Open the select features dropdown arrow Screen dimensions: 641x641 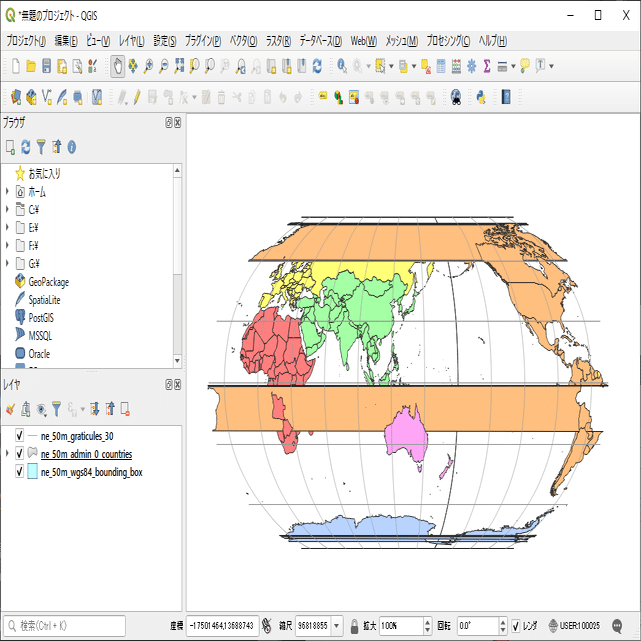click(x=391, y=66)
